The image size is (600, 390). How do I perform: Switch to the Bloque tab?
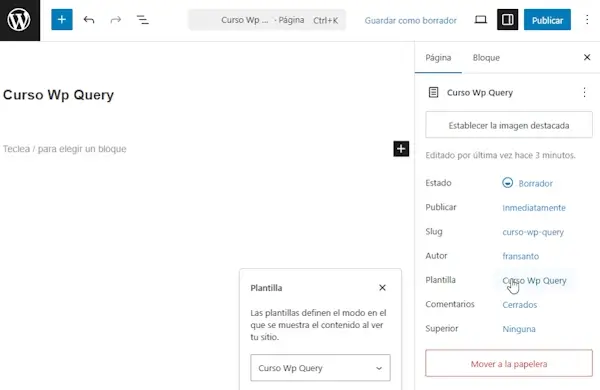pos(486,57)
